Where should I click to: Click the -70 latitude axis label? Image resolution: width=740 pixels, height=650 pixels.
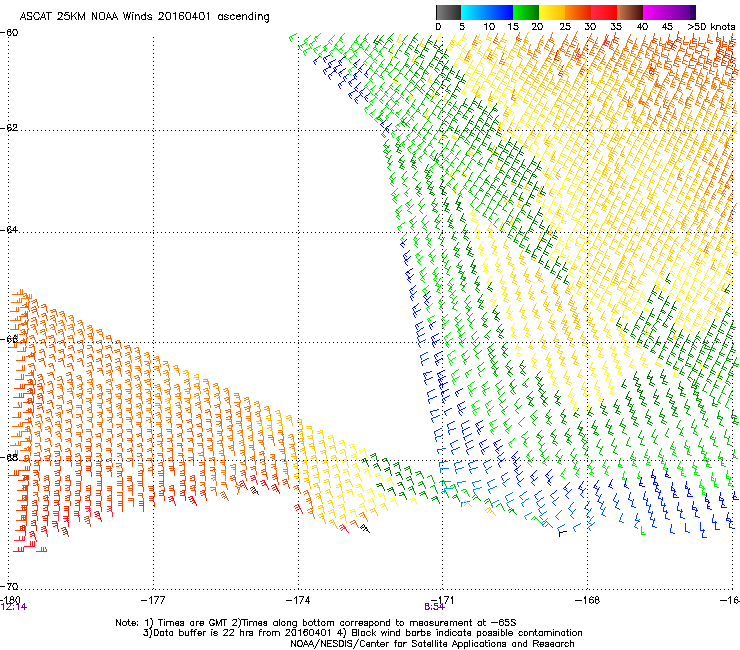(9, 586)
